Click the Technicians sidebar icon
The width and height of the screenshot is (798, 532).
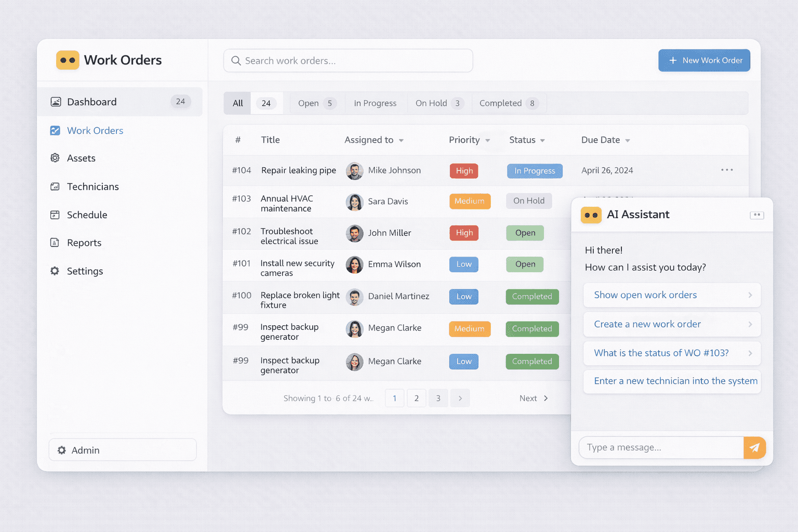[56, 187]
